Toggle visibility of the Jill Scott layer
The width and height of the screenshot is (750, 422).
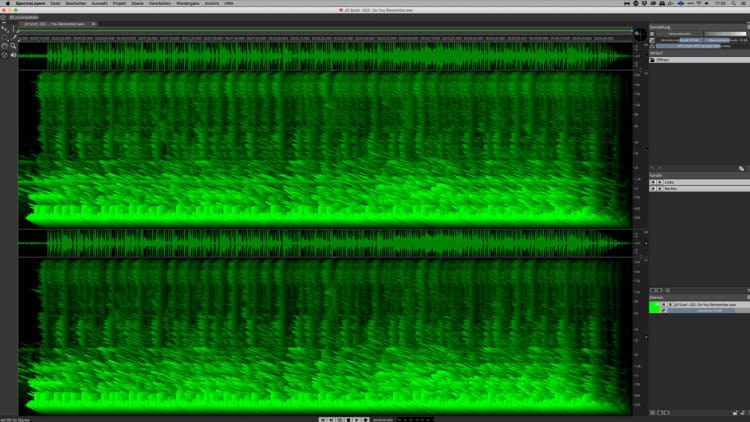click(663, 305)
